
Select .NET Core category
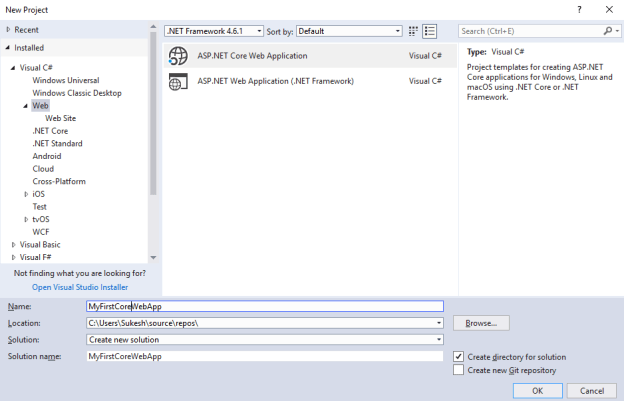50,131
